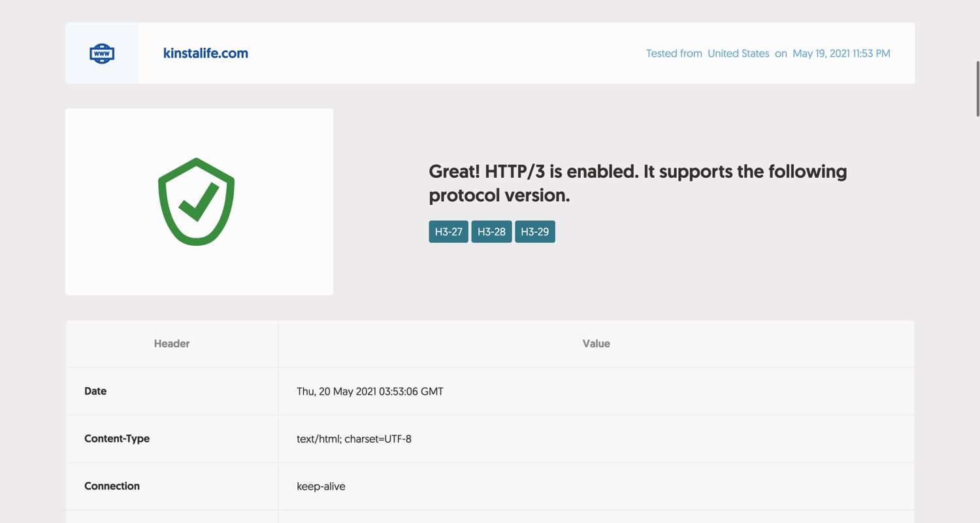Click the H3-29 protocol badge
980x523 pixels.
pyautogui.click(x=535, y=231)
